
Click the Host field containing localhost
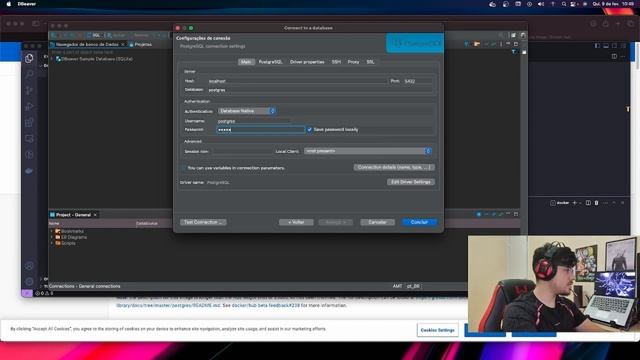(x=297, y=81)
